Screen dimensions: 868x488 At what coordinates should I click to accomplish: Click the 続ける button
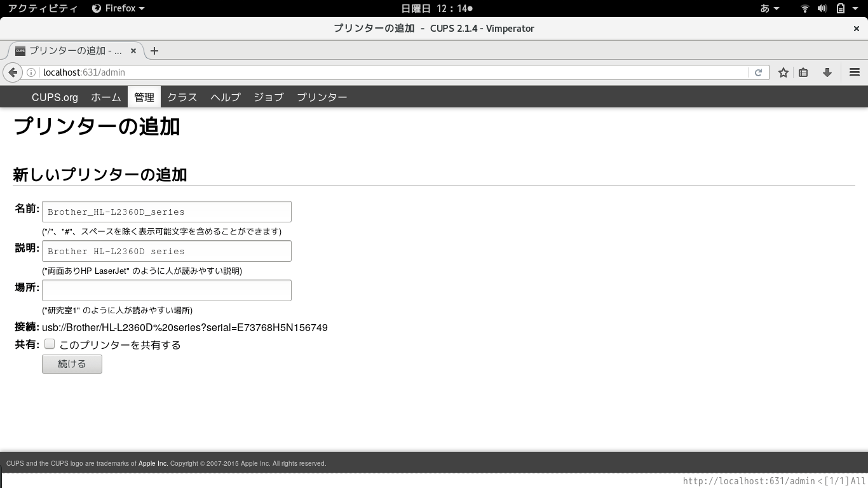[72, 364]
